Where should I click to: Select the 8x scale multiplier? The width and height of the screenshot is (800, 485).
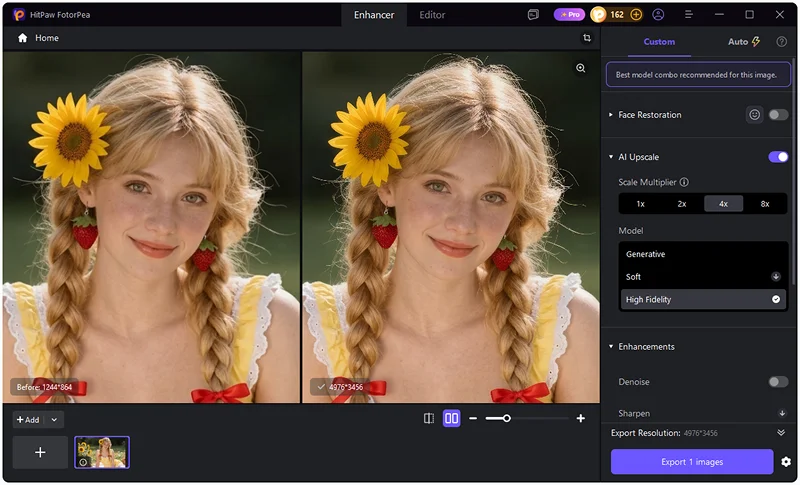point(765,203)
